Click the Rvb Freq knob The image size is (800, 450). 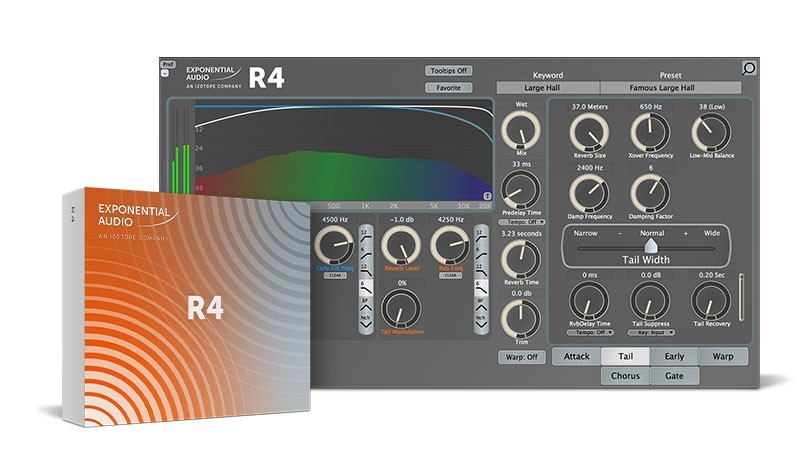click(450, 245)
